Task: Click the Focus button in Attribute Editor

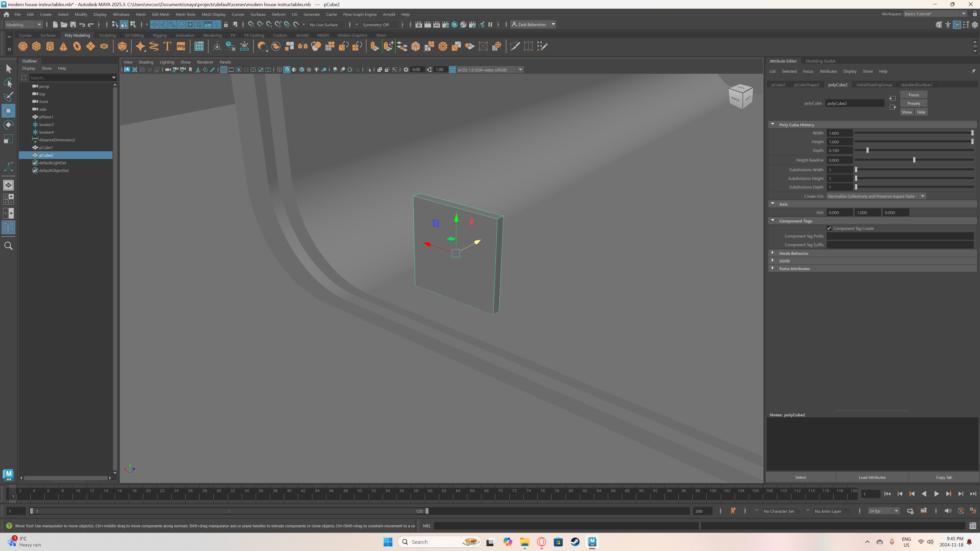Action: pos(913,95)
